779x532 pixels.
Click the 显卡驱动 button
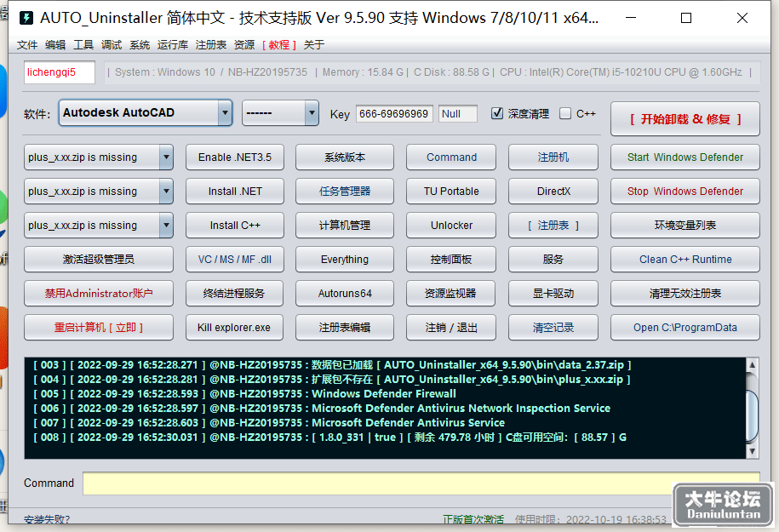point(553,293)
